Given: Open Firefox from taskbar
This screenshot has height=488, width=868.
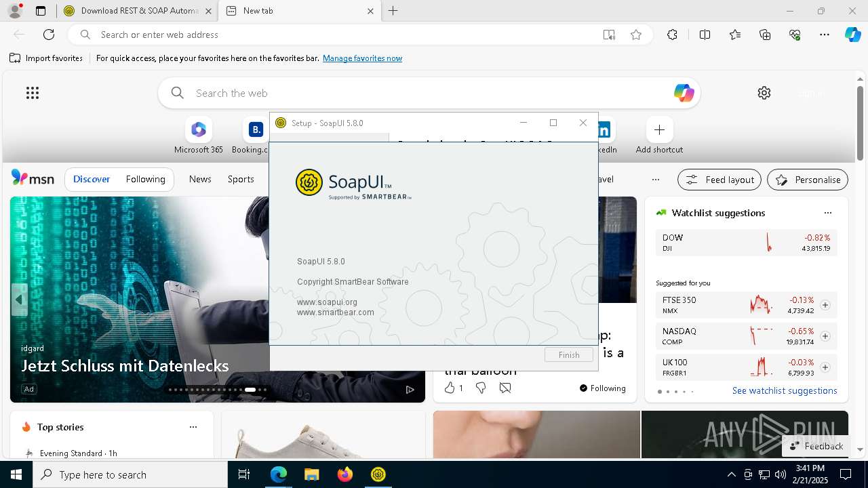Looking at the screenshot, I should click(344, 474).
